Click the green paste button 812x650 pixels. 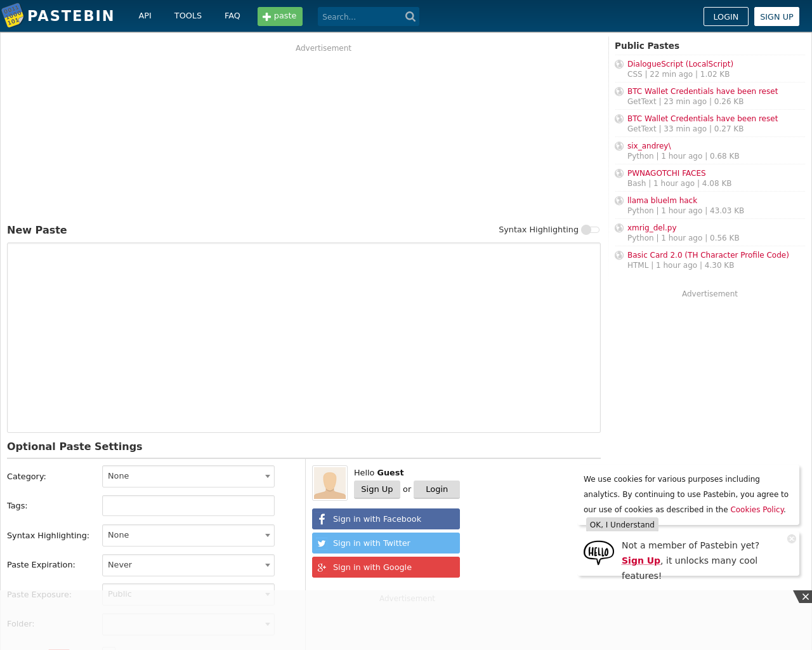pyautogui.click(x=280, y=17)
